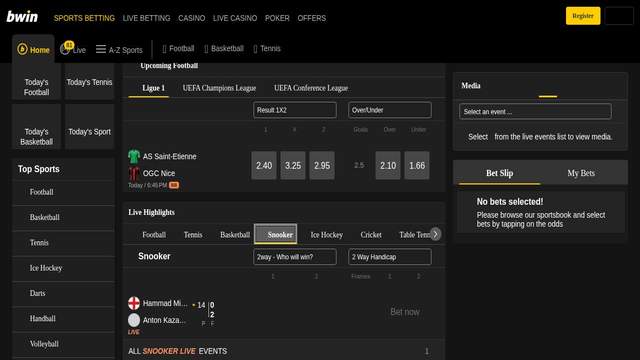Screen dimensions: 640x360
Task: Choose Tennis in Top Sports list
Action: pyautogui.click(x=64, y=242)
